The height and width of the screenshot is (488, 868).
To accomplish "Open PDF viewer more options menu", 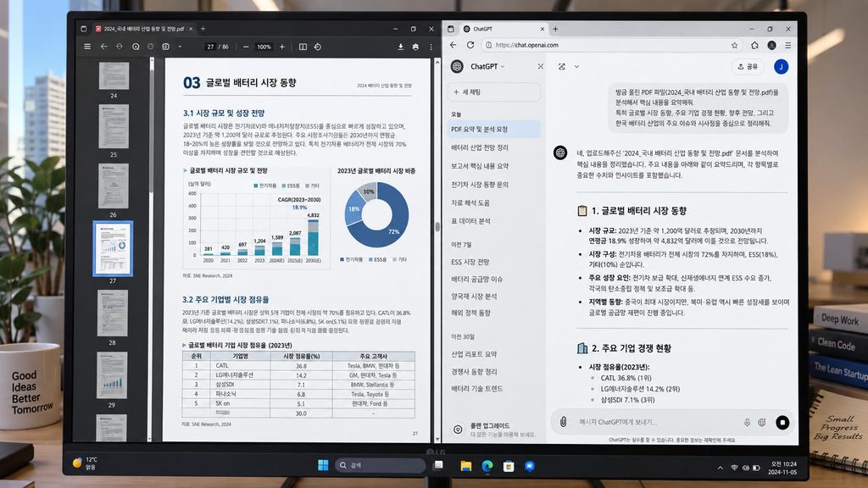I will point(431,47).
